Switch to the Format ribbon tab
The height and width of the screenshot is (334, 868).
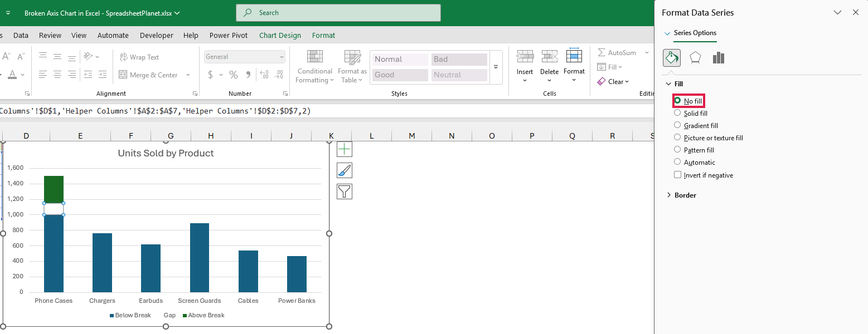(x=324, y=35)
